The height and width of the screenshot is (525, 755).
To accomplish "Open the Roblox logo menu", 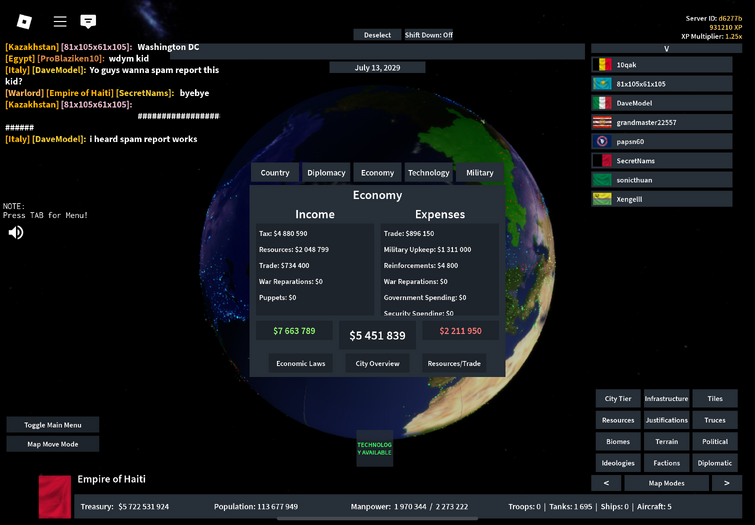I will point(24,21).
